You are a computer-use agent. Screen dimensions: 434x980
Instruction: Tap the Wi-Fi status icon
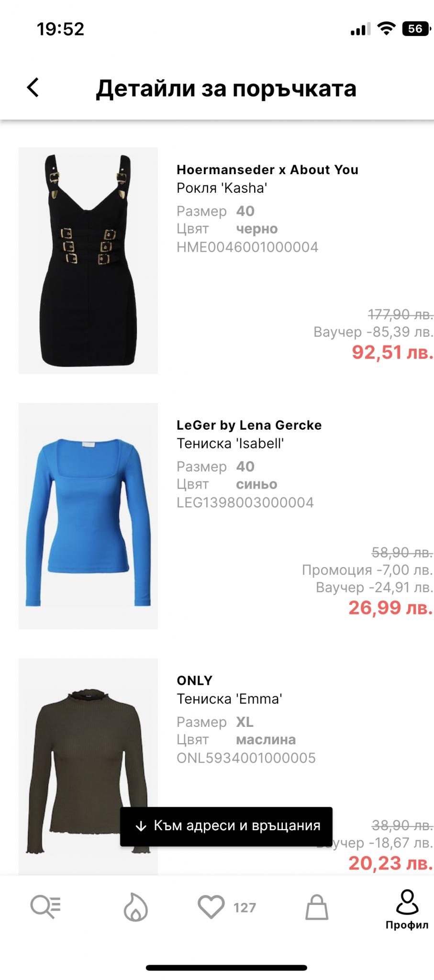(386, 29)
